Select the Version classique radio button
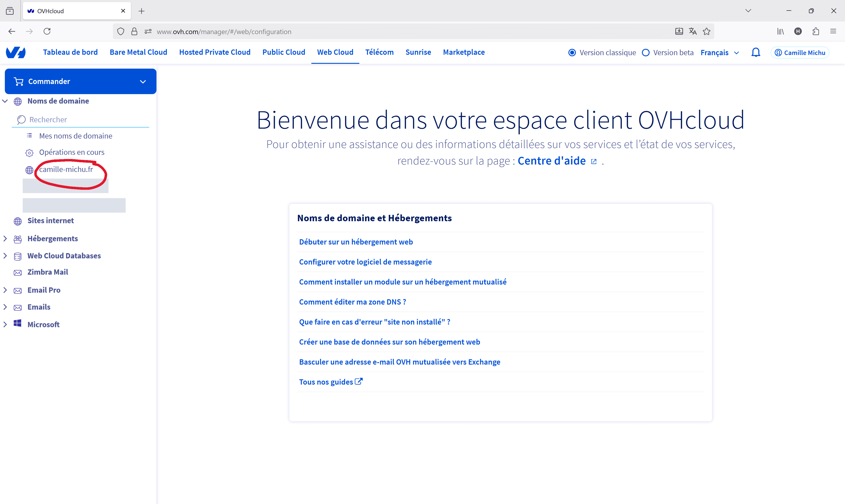The image size is (845, 504). pyautogui.click(x=572, y=53)
